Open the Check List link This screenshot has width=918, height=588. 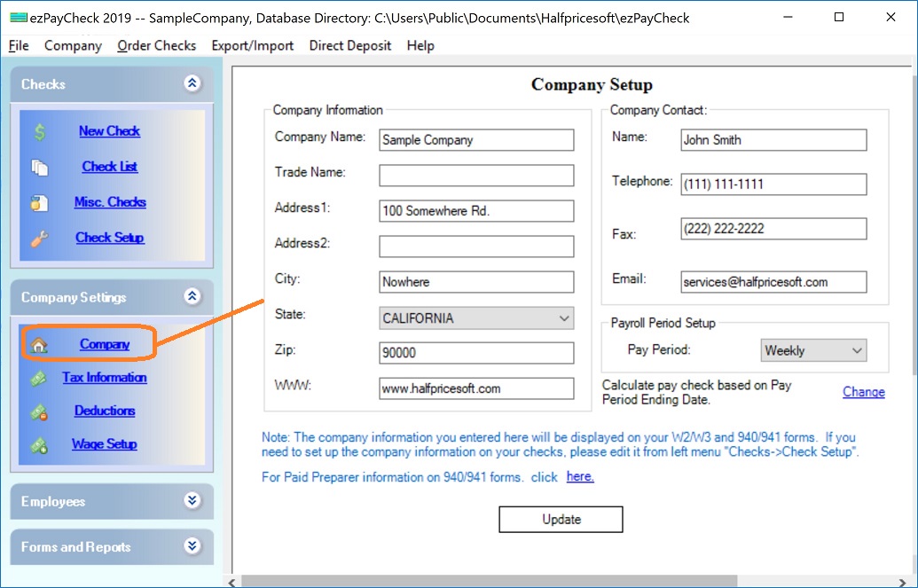tap(109, 167)
